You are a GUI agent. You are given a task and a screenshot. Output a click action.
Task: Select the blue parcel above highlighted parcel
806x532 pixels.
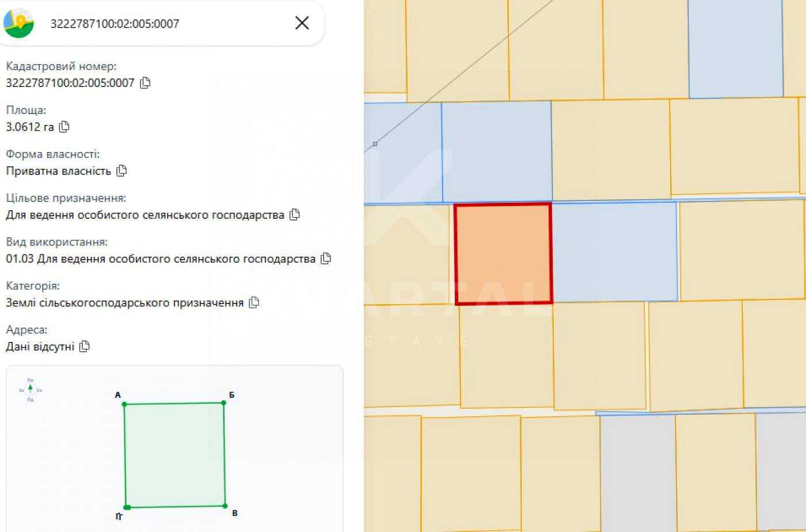tap(497, 152)
